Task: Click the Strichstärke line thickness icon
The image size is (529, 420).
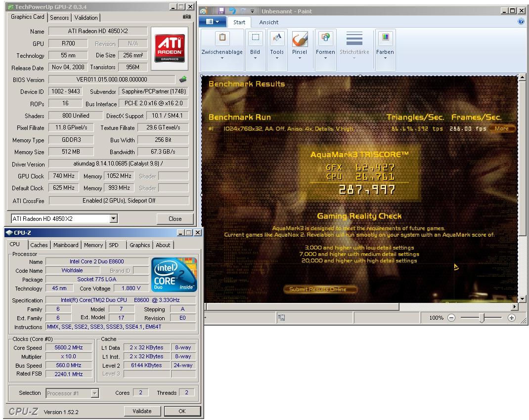Action: [354, 38]
